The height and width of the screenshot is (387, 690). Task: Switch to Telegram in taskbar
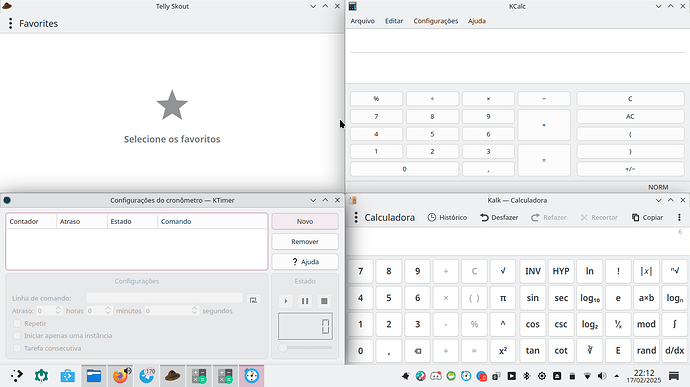click(x=147, y=376)
